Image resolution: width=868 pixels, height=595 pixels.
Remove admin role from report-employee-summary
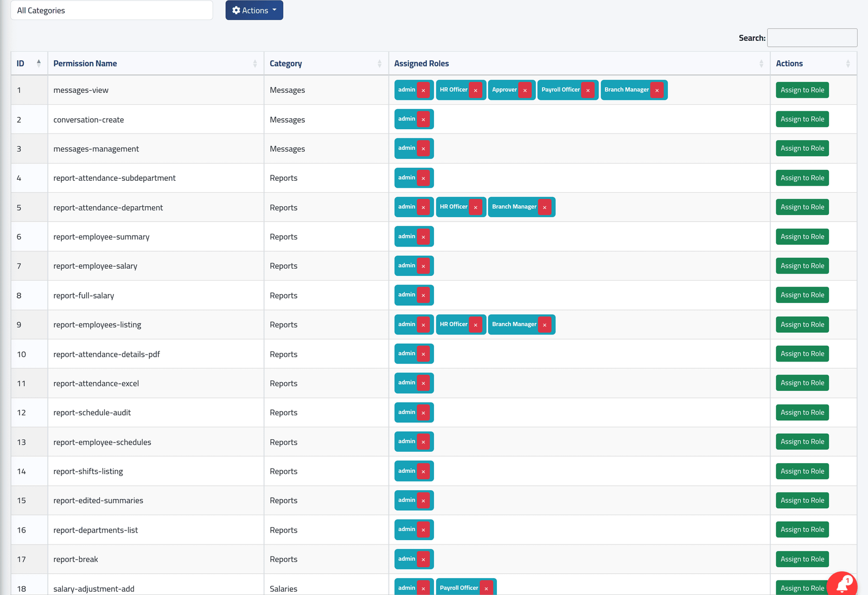point(423,237)
